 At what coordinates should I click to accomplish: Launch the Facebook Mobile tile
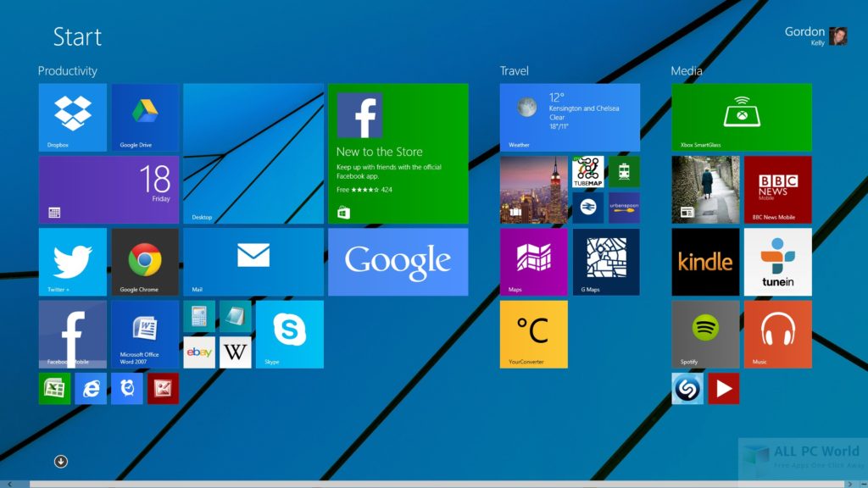[73, 334]
